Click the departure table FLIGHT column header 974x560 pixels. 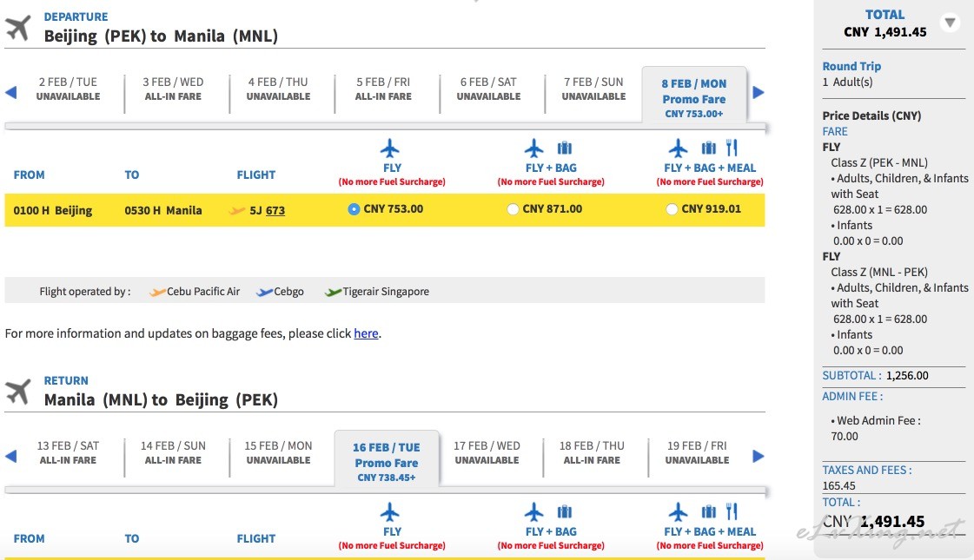click(x=256, y=175)
